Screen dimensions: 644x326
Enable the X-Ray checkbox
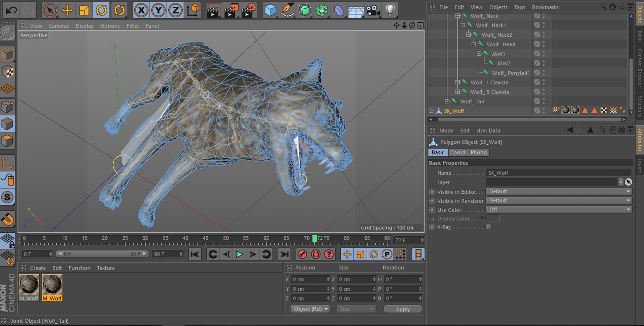489,227
